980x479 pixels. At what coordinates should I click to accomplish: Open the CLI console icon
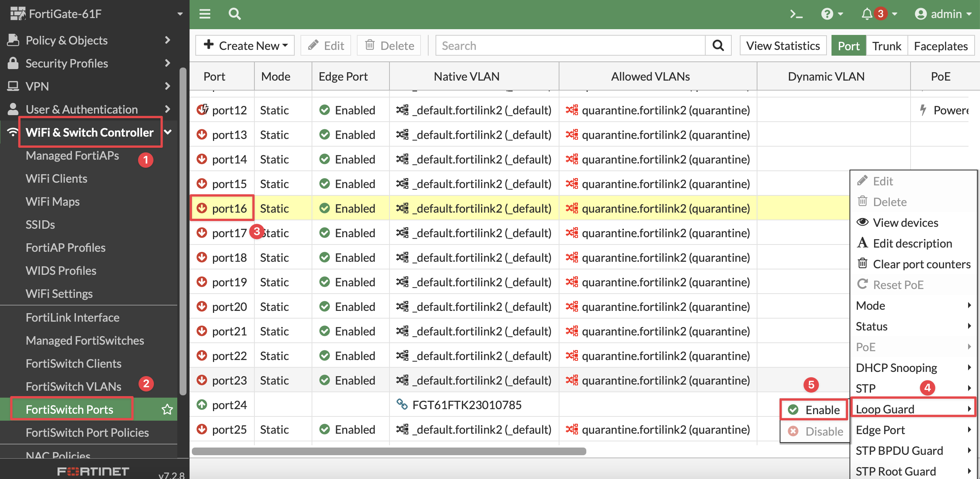pyautogui.click(x=797, y=14)
